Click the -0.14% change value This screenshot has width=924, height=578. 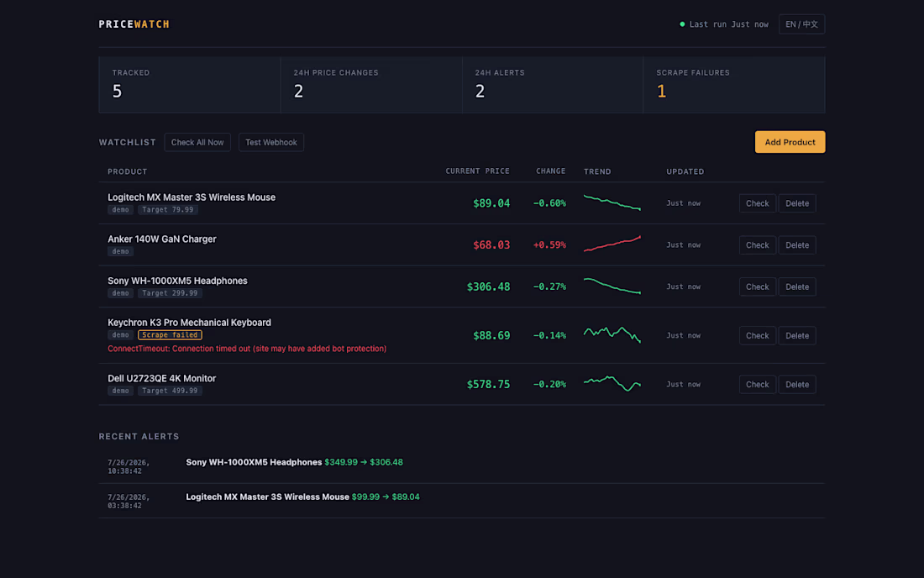549,336
